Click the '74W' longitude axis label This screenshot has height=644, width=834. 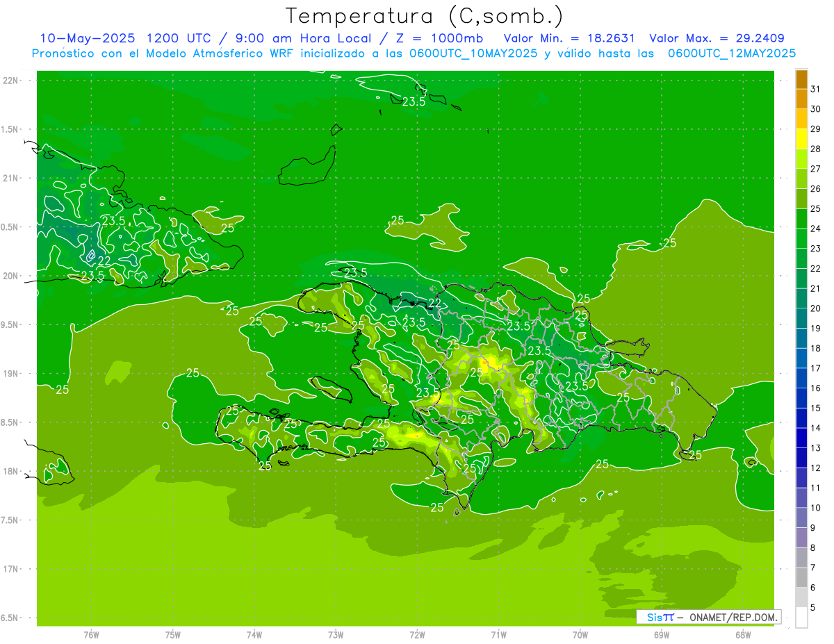[x=254, y=635]
